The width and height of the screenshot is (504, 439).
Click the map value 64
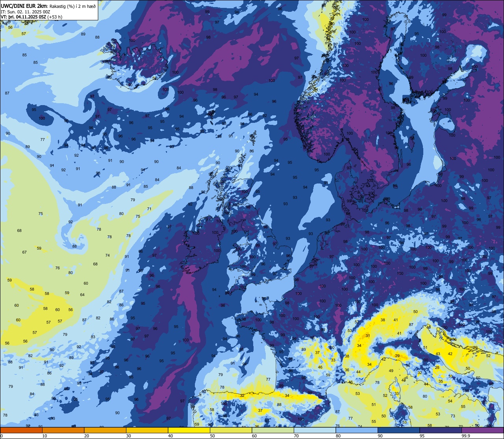[x=82, y=295]
